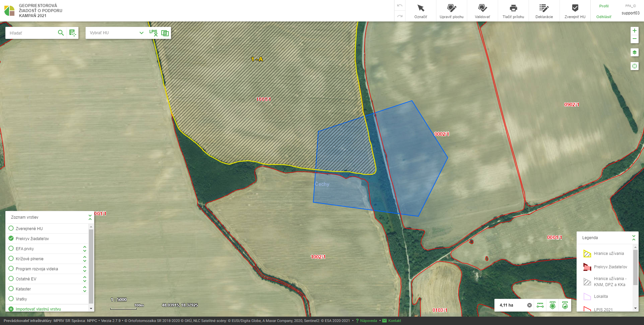This screenshot has height=325, width=644.
Task: Enable the Program rozvoja videka layer
Action: tap(11, 269)
